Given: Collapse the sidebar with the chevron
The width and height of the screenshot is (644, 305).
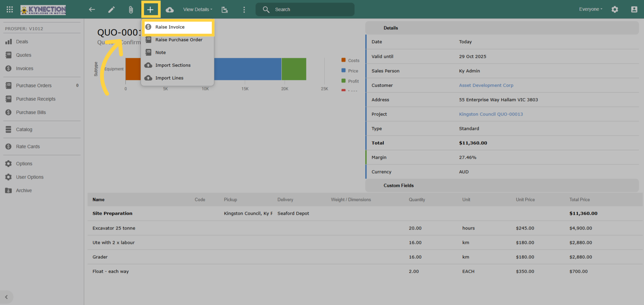Looking at the screenshot, I should 6,297.
